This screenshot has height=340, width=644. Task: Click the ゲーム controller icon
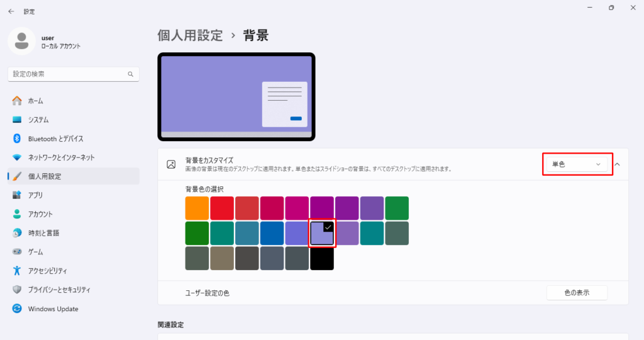(x=17, y=252)
